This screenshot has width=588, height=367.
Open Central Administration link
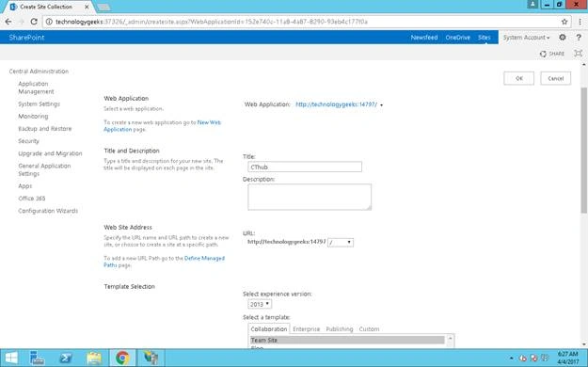pyautogui.click(x=39, y=71)
